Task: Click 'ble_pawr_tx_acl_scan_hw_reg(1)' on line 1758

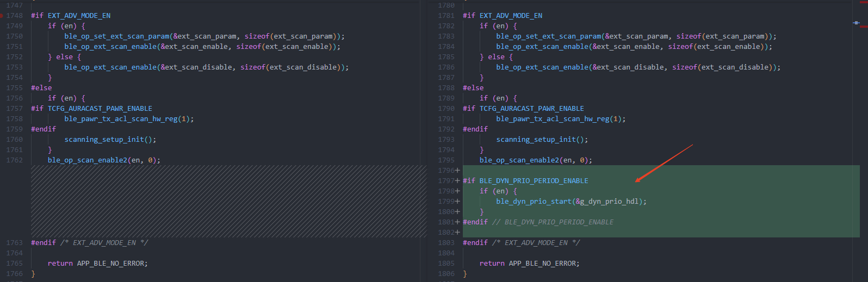Action: [127, 119]
